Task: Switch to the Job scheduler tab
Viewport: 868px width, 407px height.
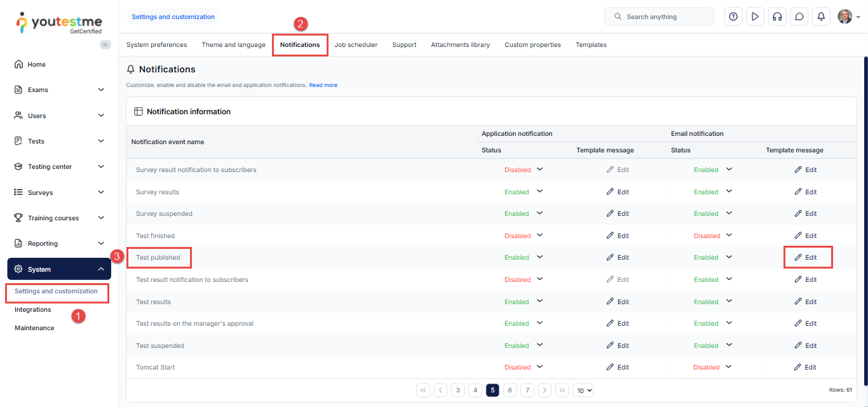Action: [356, 45]
